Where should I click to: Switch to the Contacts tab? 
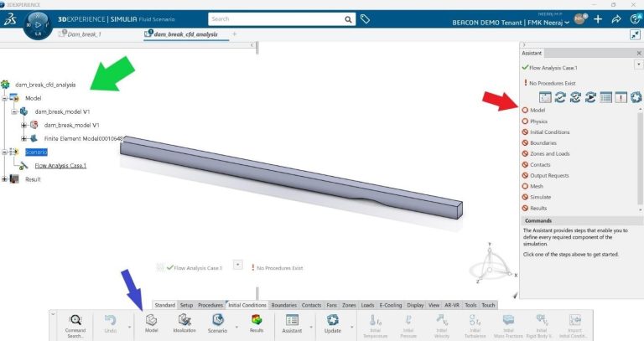tap(311, 305)
